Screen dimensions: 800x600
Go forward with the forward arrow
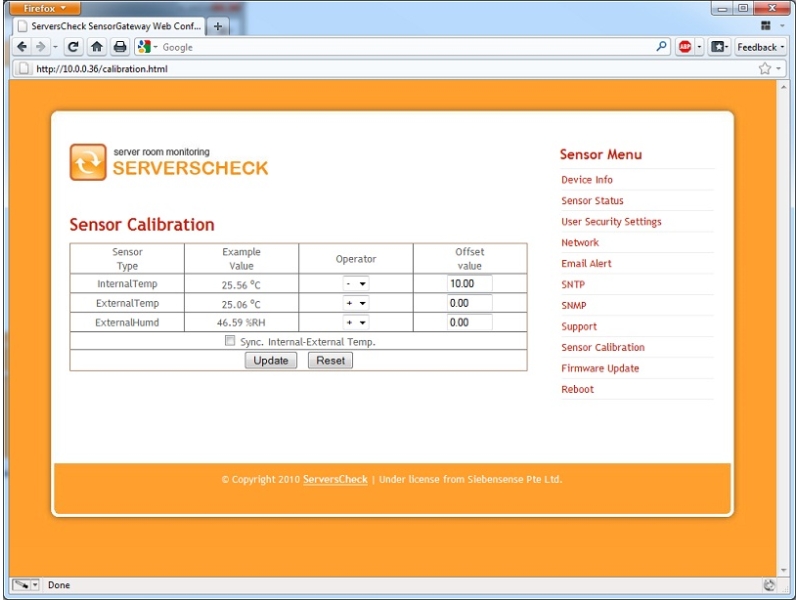pos(41,47)
